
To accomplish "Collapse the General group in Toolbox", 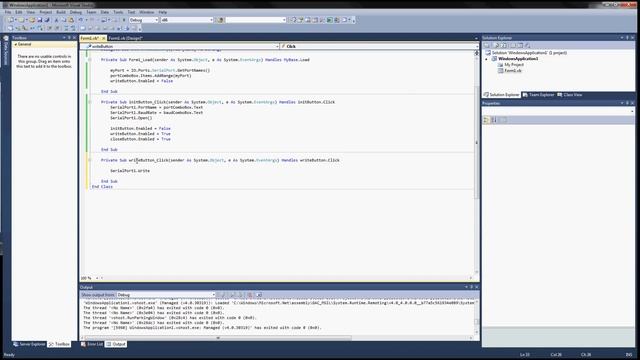I will pos(16,44).
